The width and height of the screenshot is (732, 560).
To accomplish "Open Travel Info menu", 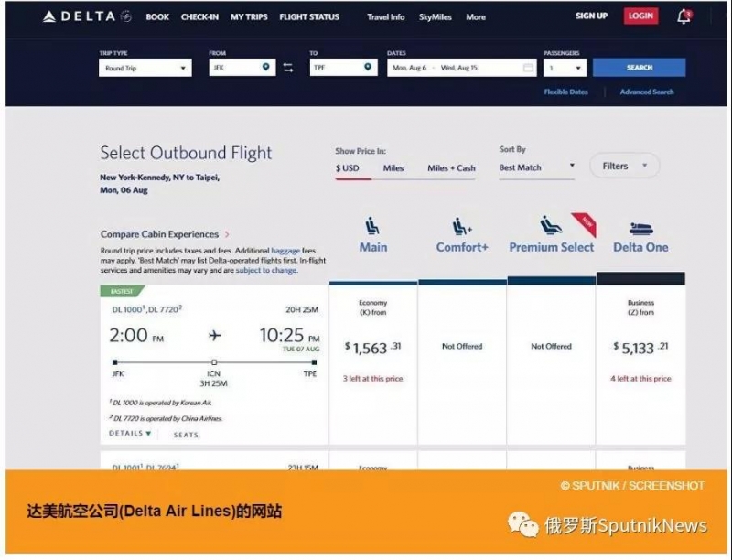I will pyautogui.click(x=385, y=17).
